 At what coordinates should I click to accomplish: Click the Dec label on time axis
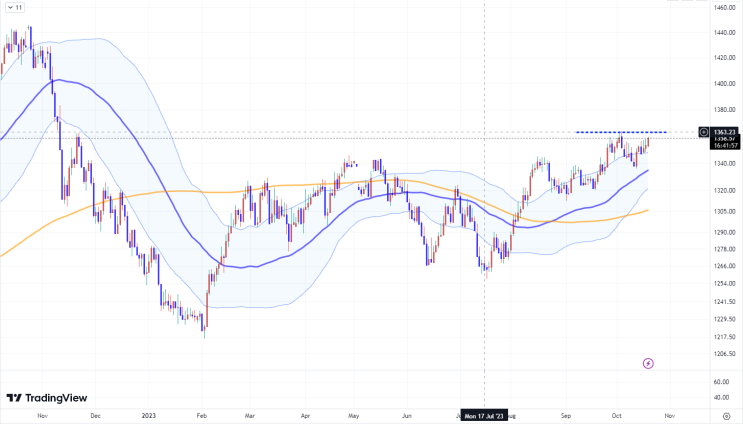(x=96, y=416)
